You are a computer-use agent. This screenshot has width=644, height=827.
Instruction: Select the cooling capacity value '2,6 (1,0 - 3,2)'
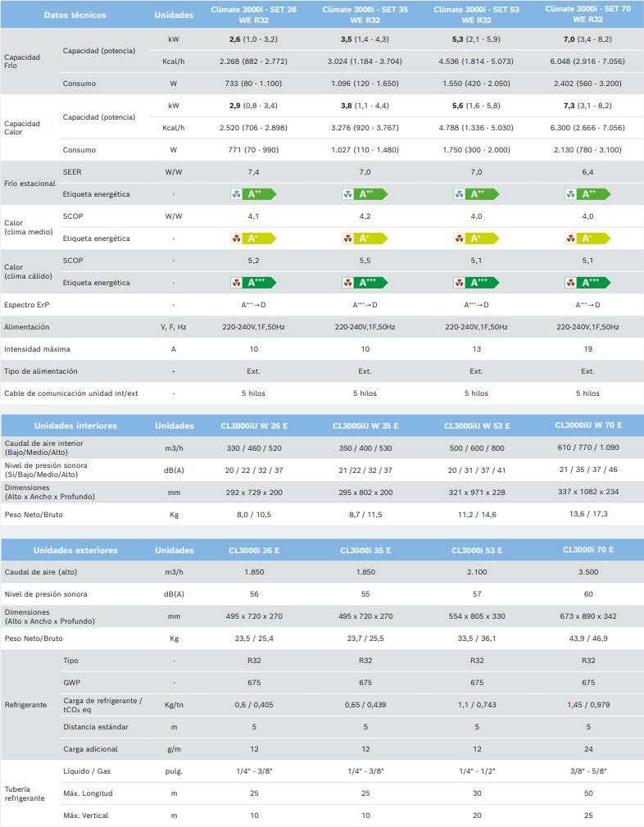tap(253, 39)
